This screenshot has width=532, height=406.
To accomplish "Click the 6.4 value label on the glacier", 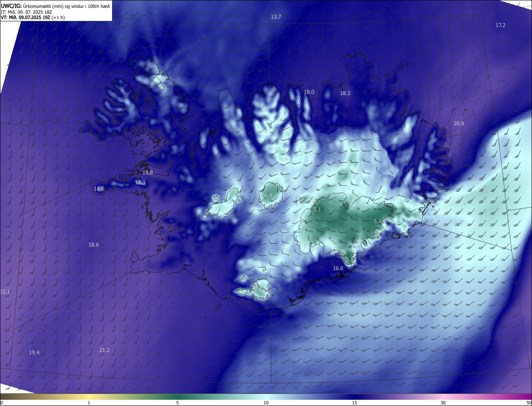I will click(268, 196).
